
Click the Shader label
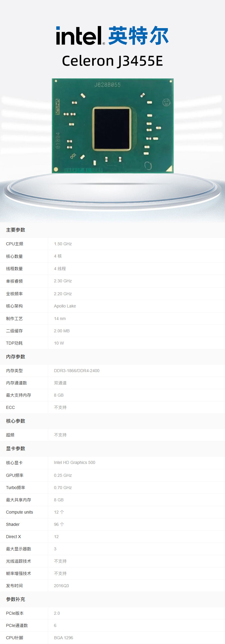13,524
